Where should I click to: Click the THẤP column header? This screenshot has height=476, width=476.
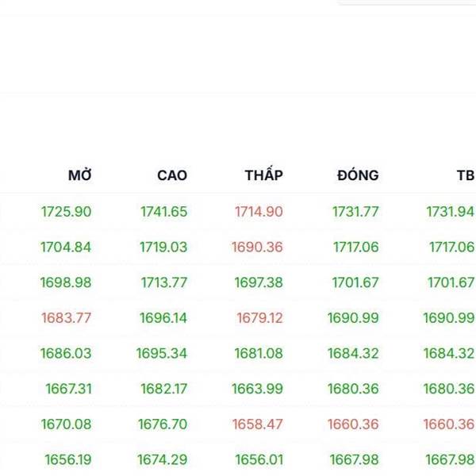263,175
